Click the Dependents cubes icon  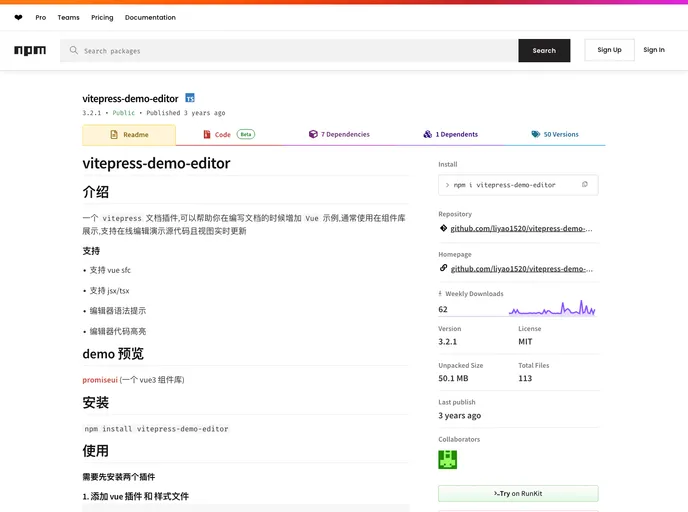tap(427, 134)
